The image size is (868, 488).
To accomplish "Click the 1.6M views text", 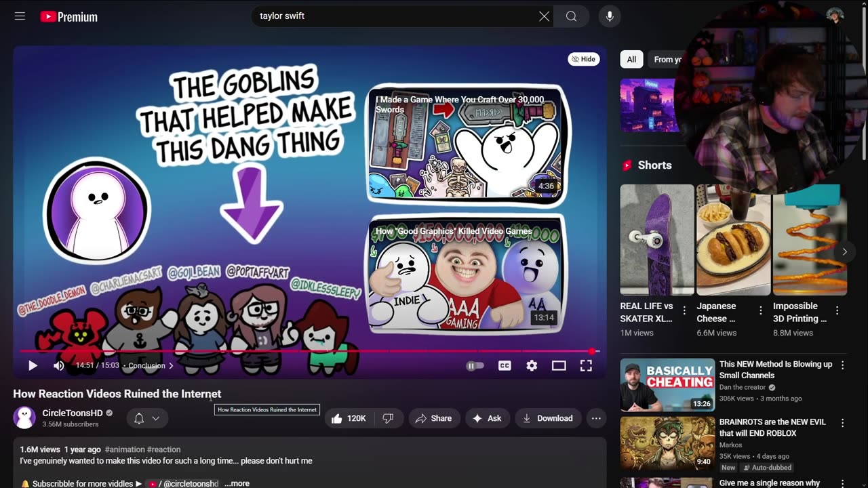I will (40, 449).
